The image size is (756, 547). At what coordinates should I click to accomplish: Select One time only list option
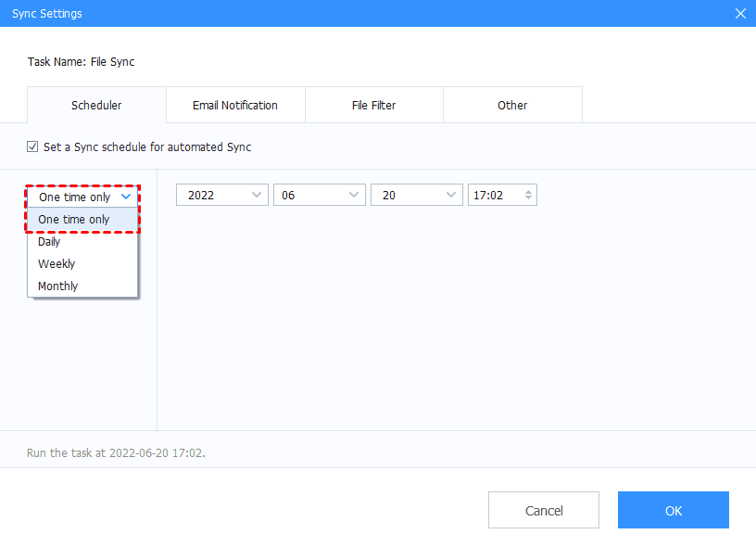(74, 219)
